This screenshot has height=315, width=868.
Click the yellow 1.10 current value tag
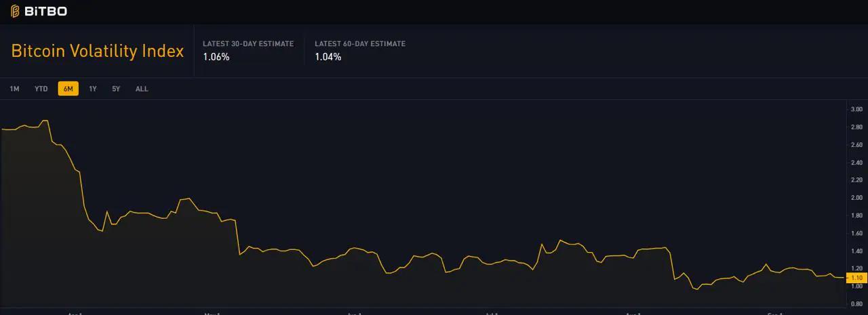856,278
